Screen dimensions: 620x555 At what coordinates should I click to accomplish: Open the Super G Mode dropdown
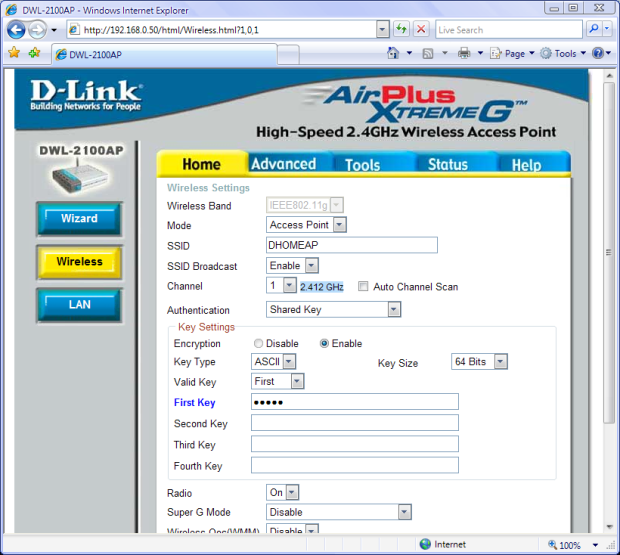338,512
